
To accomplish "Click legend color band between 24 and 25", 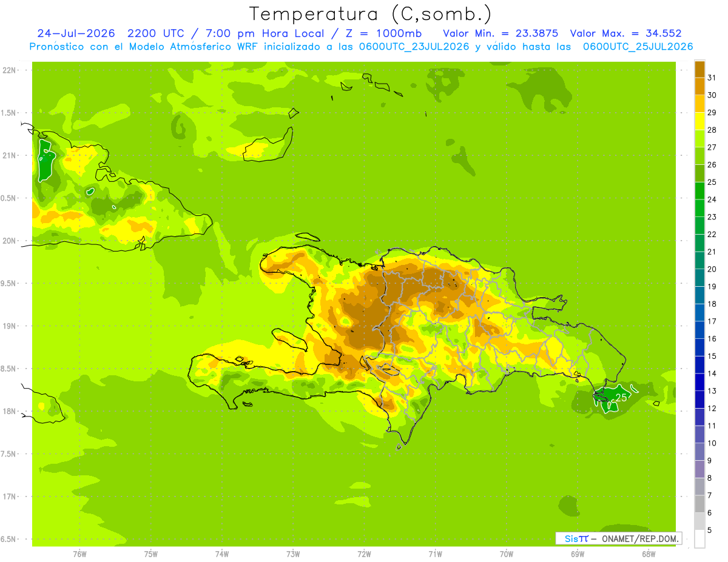I will tap(699, 190).
